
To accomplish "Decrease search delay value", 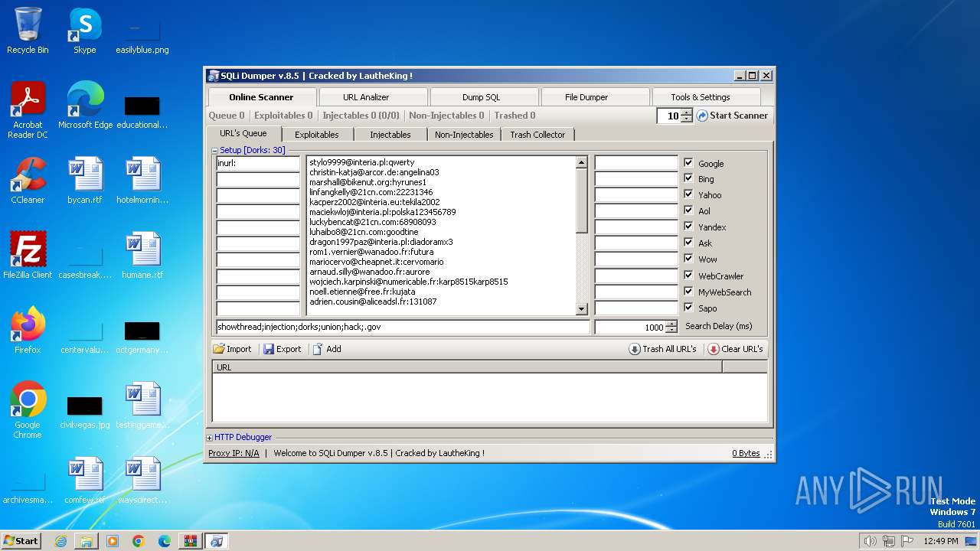I will pos(671,330).
